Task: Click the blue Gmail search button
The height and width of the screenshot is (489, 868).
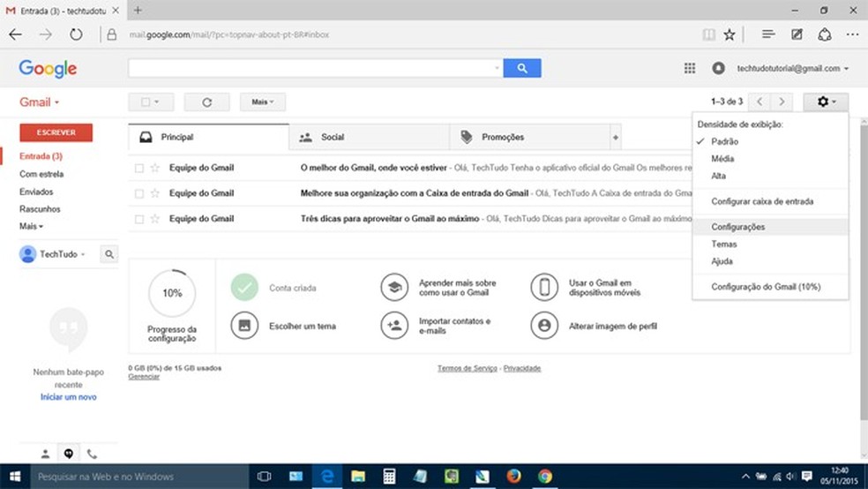Action: (x=522, y=68)
